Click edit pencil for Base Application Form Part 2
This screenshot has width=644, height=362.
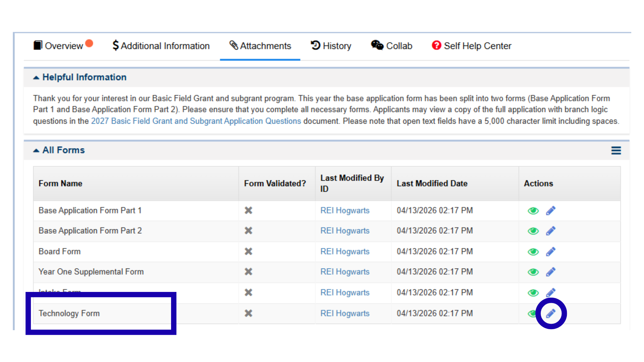coord(550,231)
